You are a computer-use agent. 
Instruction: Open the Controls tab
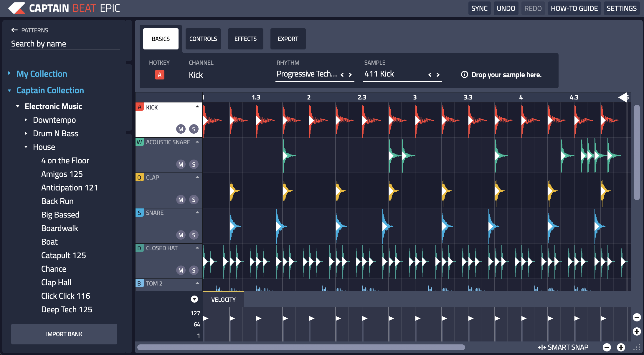pyautogui.click(x=203, y=39)
